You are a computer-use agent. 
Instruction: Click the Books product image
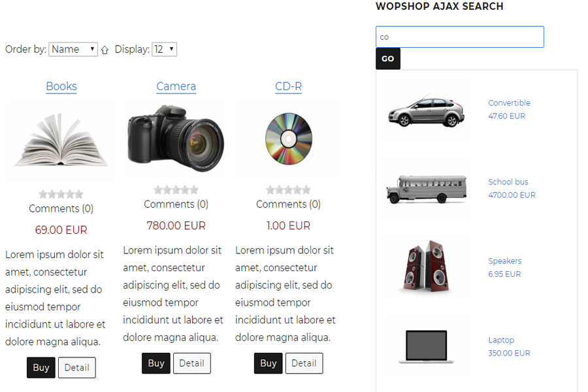point(61,142)
